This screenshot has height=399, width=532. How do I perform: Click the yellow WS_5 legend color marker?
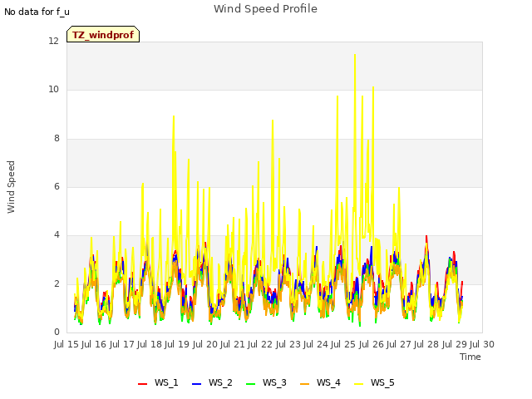pyautogui.click(x=358, y=384)
